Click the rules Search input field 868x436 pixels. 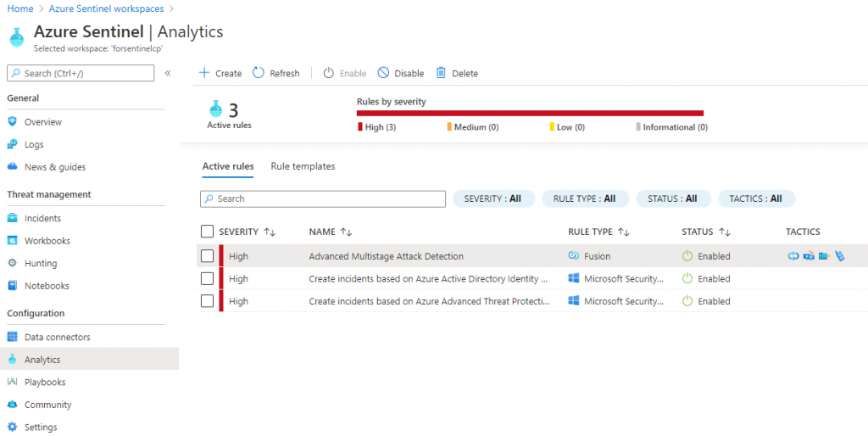click(x=323, y=198)
